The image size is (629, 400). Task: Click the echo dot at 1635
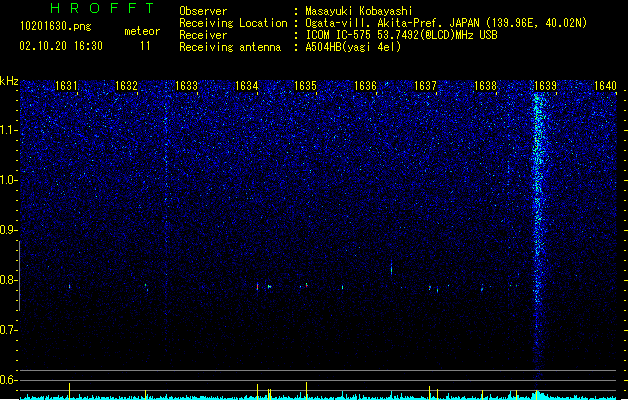(306, 285)
